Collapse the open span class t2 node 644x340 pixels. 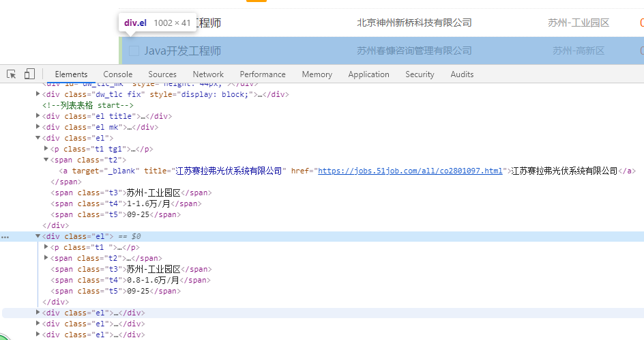[x=46, y=160]
